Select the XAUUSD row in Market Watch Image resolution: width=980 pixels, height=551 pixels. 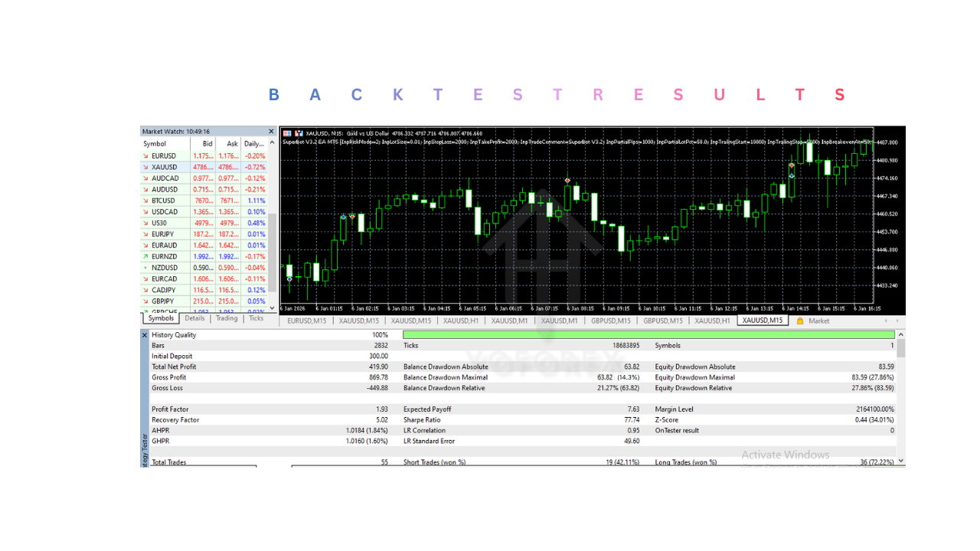(x=165, y=167)
